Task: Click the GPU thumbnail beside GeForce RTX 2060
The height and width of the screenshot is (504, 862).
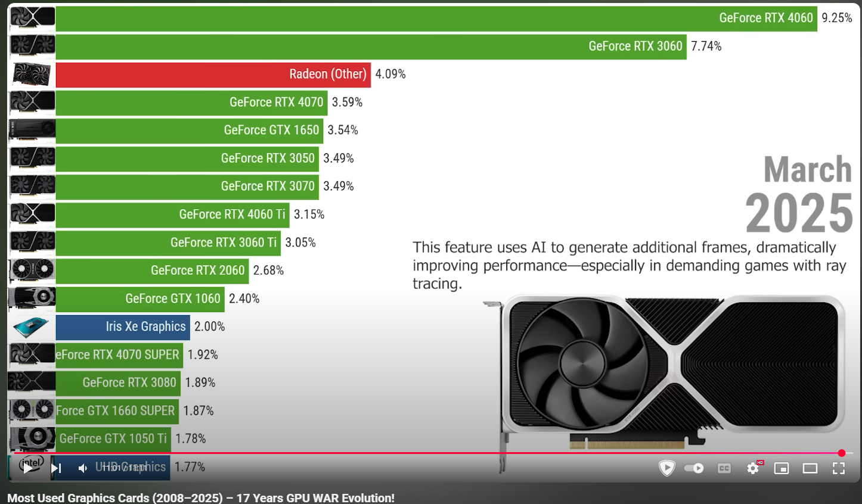Action: tap(32, 270)
